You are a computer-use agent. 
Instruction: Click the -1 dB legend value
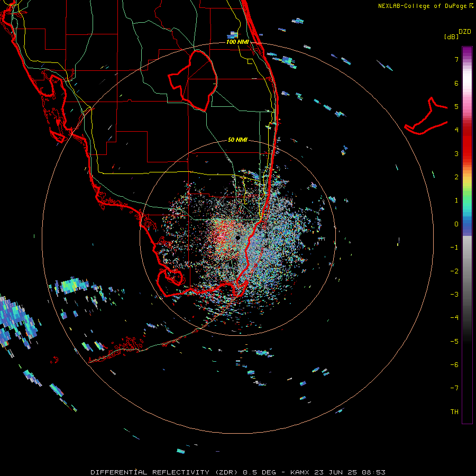454,248
